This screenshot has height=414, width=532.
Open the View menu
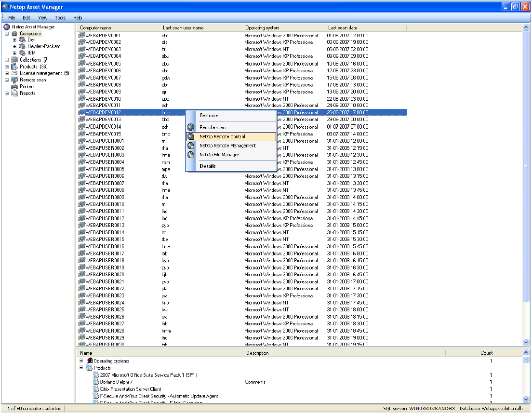click(43, 18)
